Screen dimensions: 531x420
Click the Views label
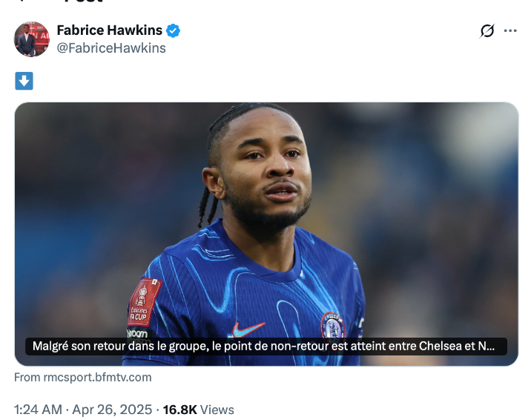coord(217,410)
